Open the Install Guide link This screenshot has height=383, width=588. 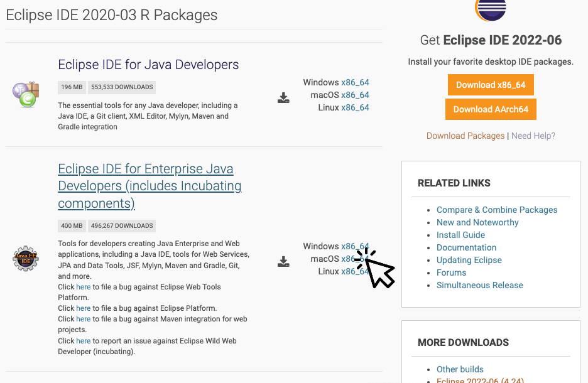click(460, 235)
